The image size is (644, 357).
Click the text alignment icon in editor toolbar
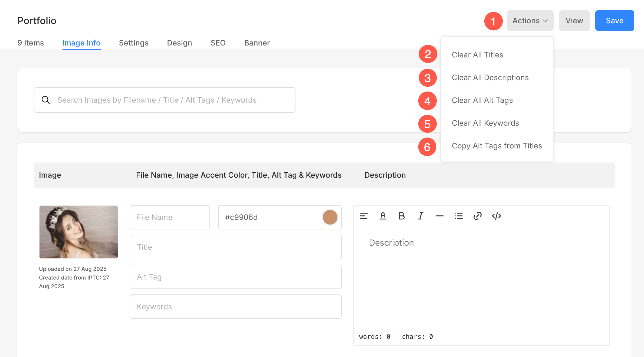364,216
